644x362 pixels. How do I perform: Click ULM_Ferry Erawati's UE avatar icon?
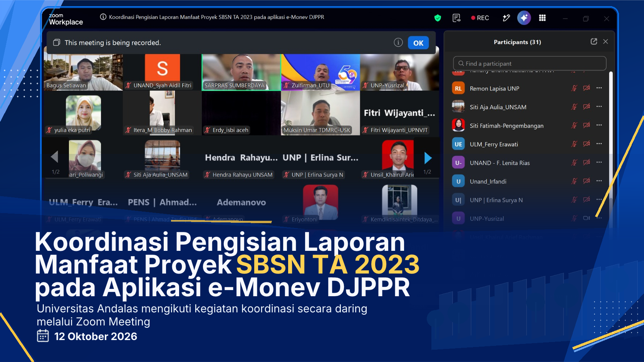(x=458, y=144)
